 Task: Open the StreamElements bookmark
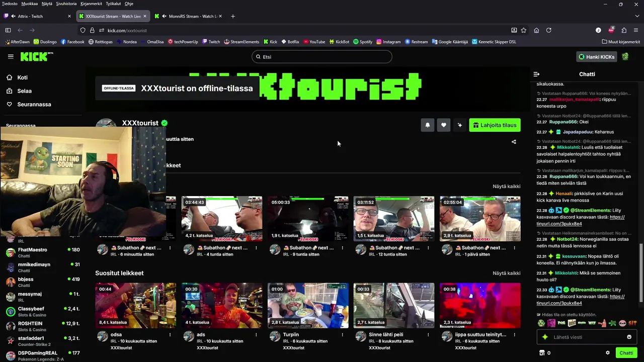242,42
